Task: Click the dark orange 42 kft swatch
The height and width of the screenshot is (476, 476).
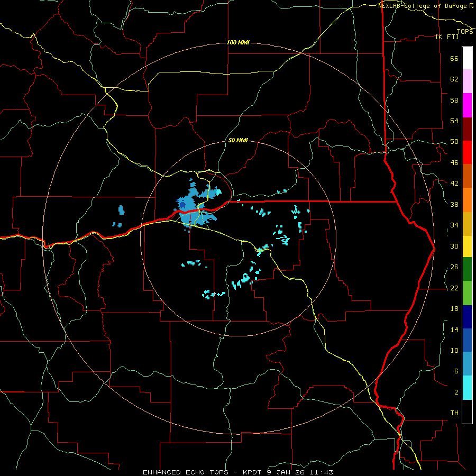Action: [467, 176]
